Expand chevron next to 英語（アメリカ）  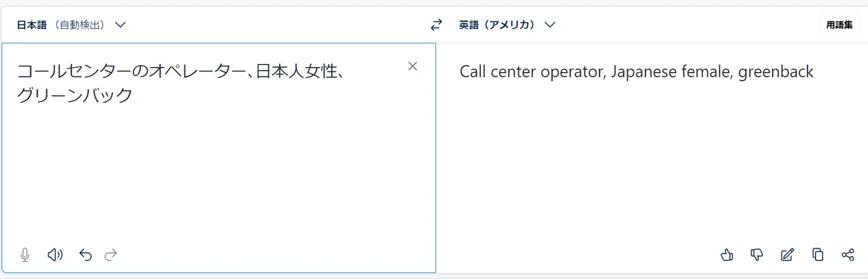pos(550,25)
